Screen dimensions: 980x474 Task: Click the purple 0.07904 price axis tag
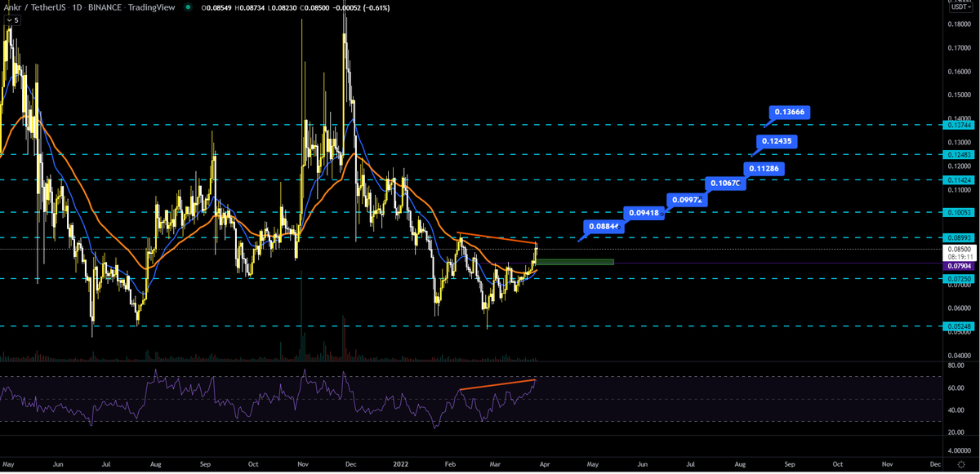pyautogui.click(x=958, y=266)
